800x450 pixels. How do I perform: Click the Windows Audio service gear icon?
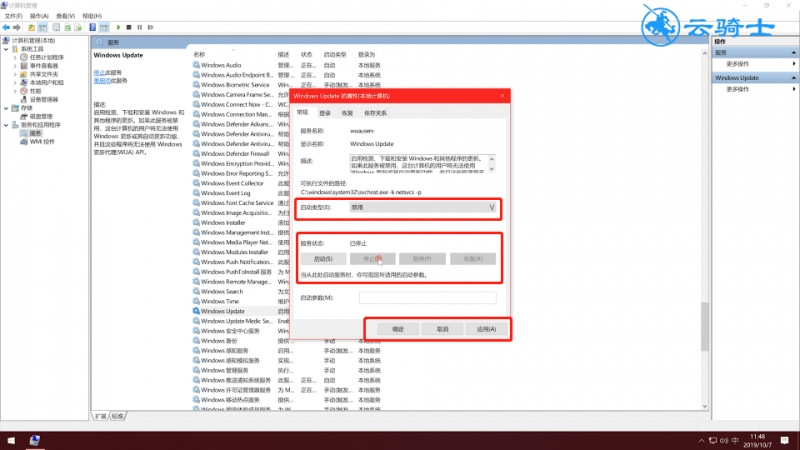[x=196, y=65]
